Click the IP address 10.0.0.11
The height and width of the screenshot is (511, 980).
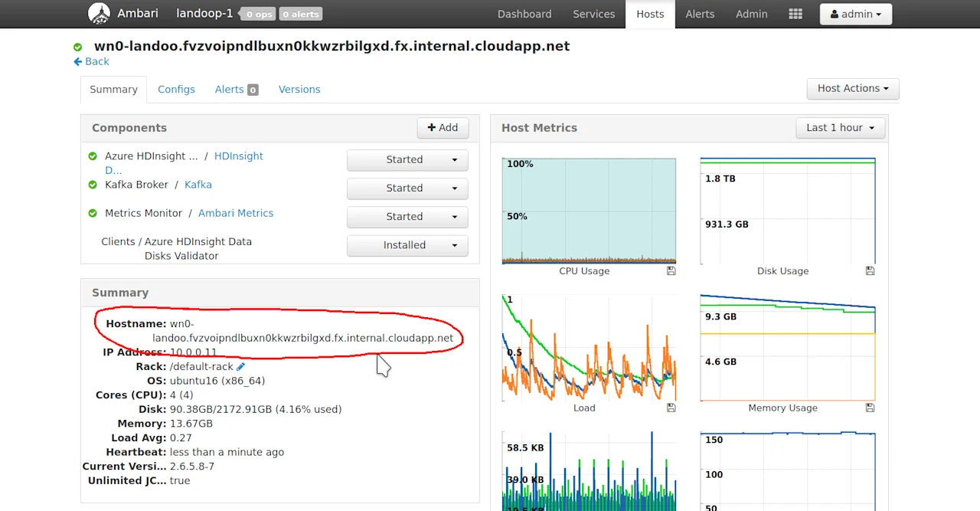(x=193, y=352)
